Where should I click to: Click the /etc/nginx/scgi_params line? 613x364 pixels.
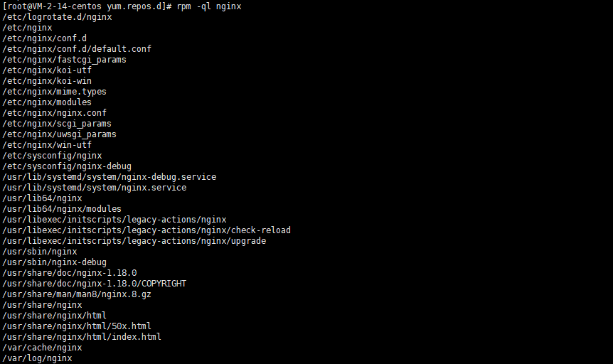[x=57, y=124]
